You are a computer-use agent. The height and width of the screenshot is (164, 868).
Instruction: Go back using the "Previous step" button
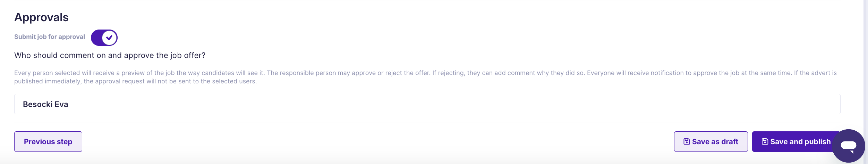pos(48,141)
